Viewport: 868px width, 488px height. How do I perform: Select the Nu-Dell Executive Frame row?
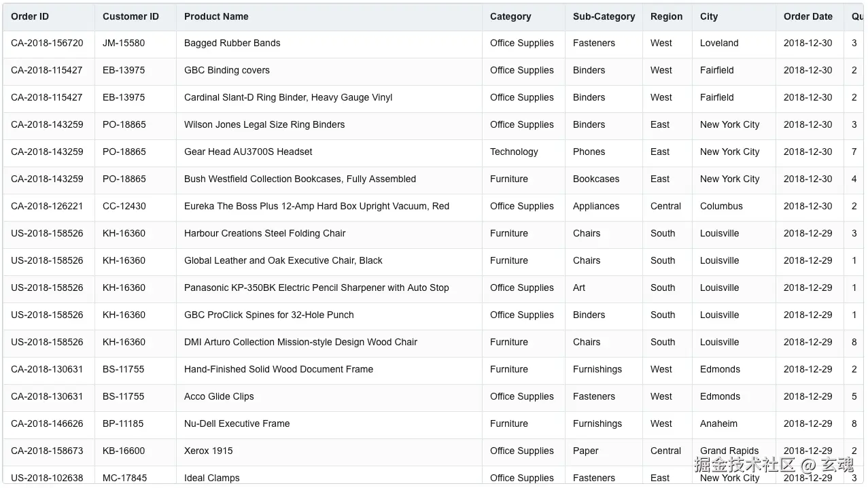coord(237,423)
